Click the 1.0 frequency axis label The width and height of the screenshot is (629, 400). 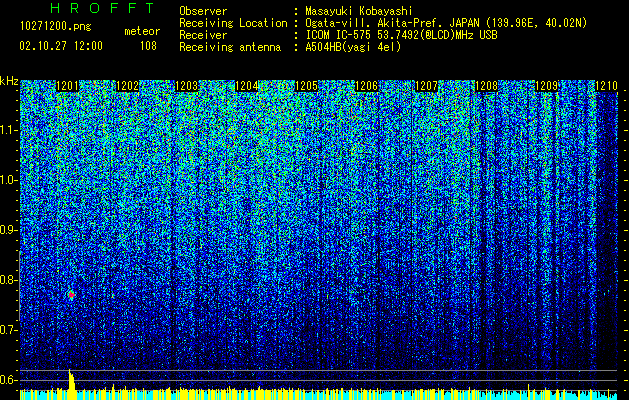coord(9,180)
